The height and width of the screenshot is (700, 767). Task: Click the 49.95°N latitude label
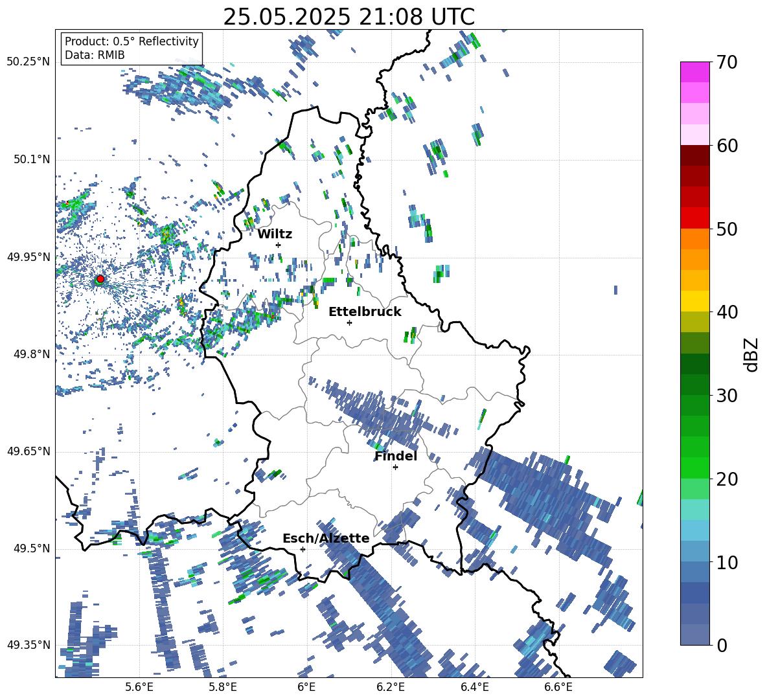(29, 257)
